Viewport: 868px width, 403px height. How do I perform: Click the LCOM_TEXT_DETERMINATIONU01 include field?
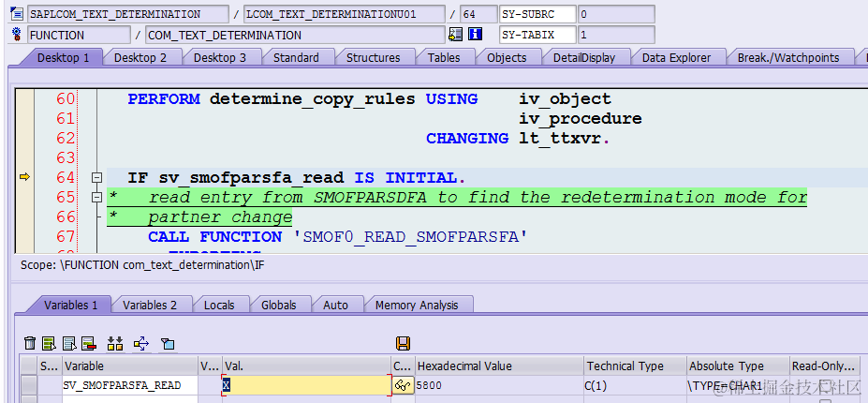click(345, 14)
